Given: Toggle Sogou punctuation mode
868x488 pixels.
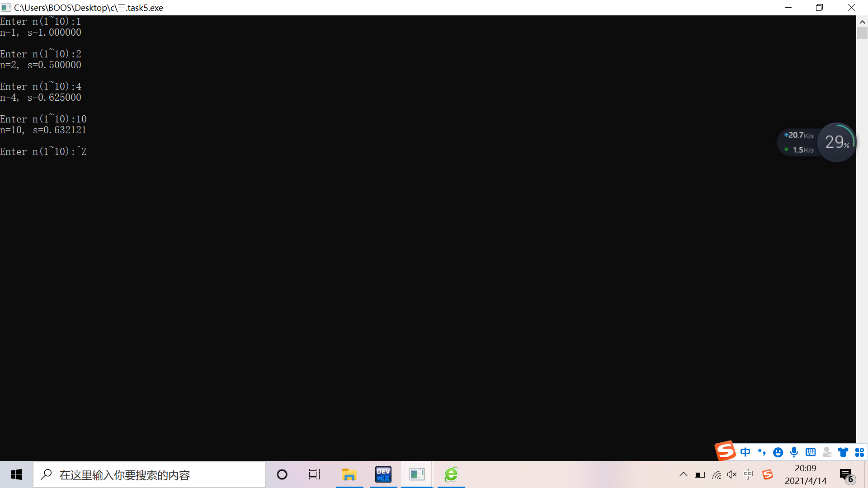Looking at the screenshot, I should pos(762,452).
